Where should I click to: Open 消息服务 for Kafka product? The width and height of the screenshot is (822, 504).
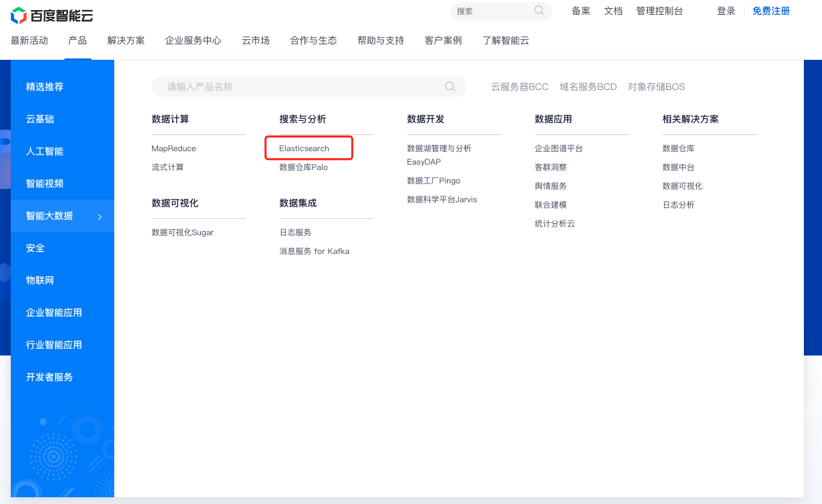314,251
